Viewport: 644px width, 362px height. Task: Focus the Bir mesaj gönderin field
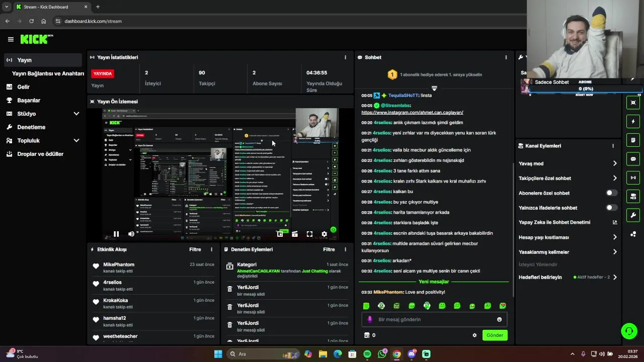pyautogui.click(x=434, y=319)
